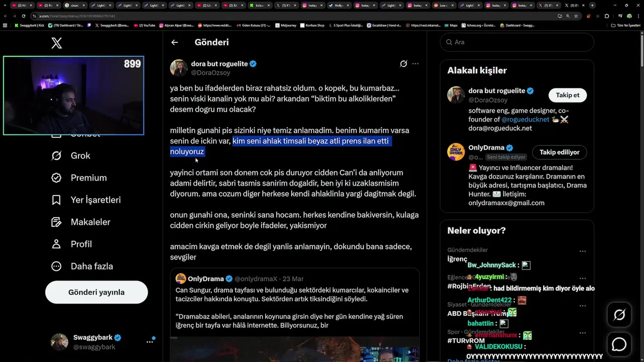Open Profil in the sidebar
This screenshot has width=644, height=362.
tap(71, 244)
